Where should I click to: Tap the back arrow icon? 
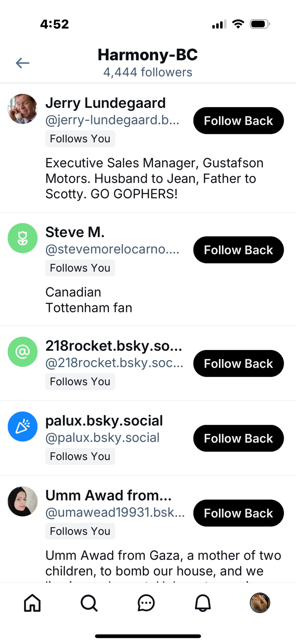point(23,63)
